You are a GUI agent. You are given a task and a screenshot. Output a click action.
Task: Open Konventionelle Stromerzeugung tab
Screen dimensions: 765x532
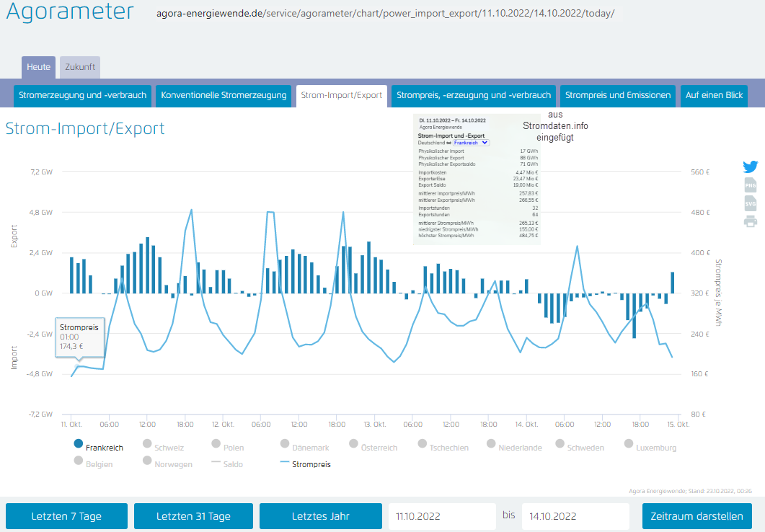[x=224, y=95]
